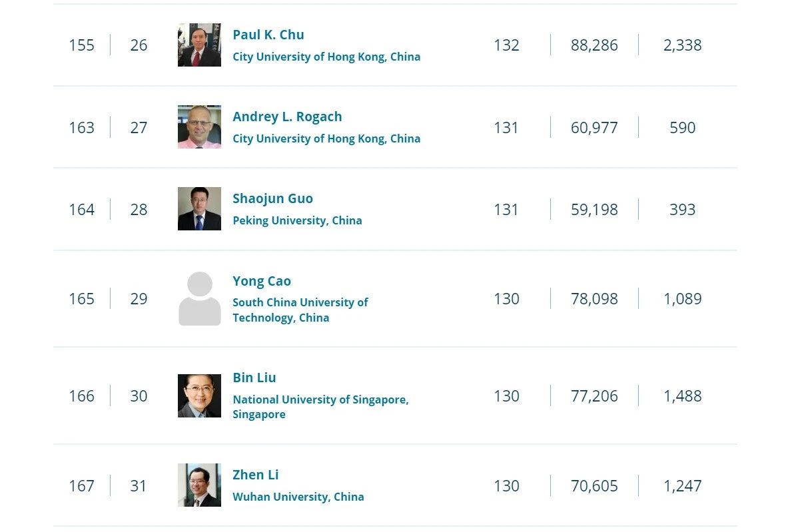794x532 pixels.
Task: Open the Yong Cao name link
Action: tap(261, 281)
